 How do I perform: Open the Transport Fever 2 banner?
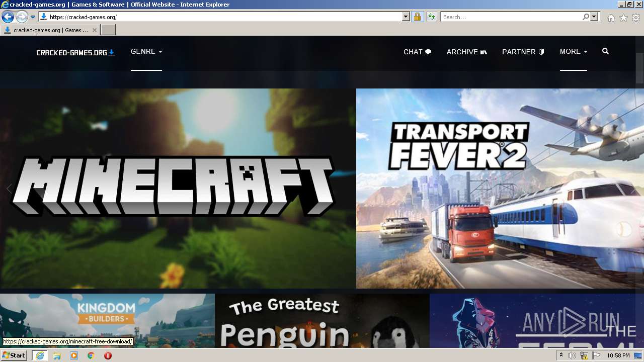click(500, 189)
